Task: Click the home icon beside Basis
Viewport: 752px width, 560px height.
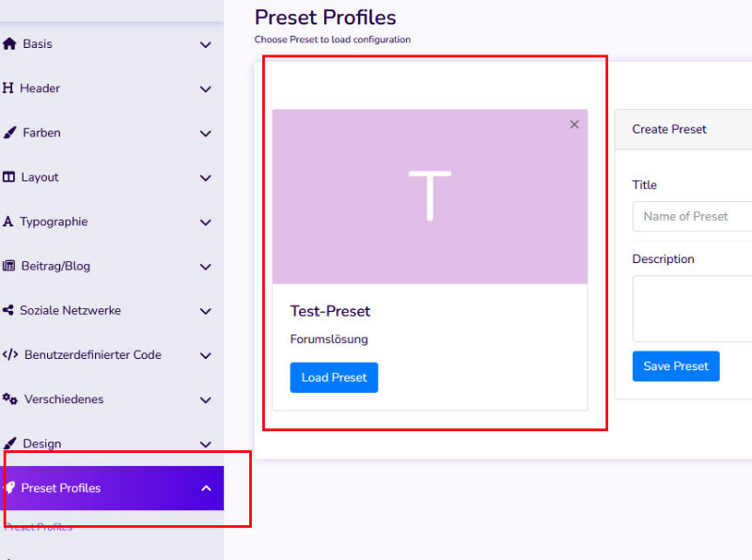Action: point(9,44)
